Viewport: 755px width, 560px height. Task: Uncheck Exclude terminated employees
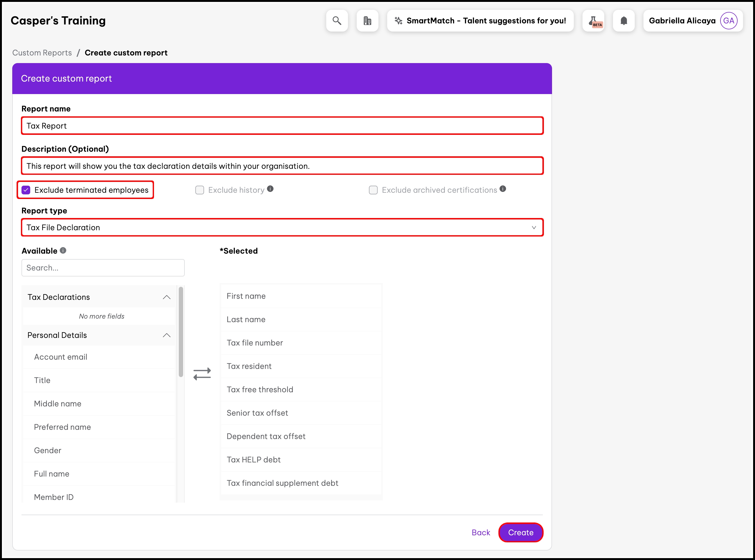tap(26, 190)
